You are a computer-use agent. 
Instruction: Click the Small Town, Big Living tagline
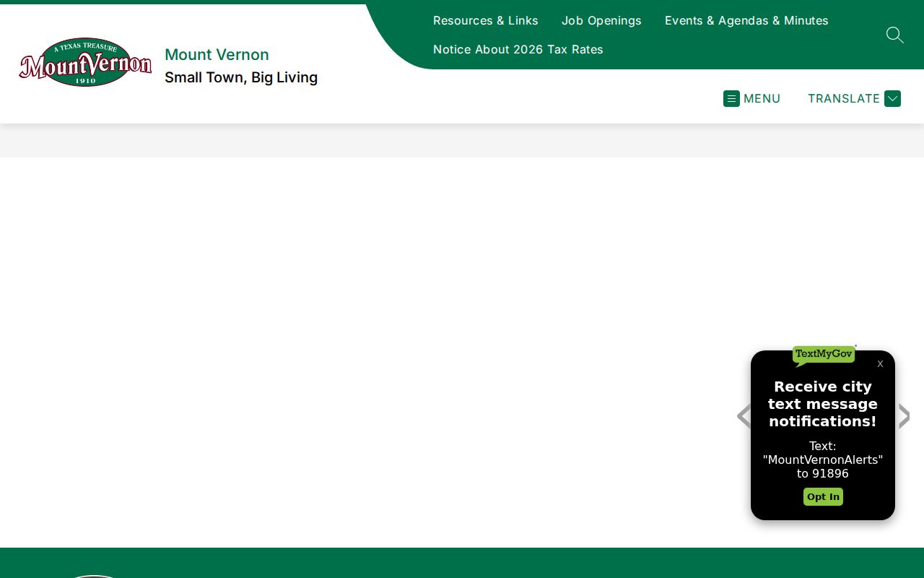[x=241, y=77]
